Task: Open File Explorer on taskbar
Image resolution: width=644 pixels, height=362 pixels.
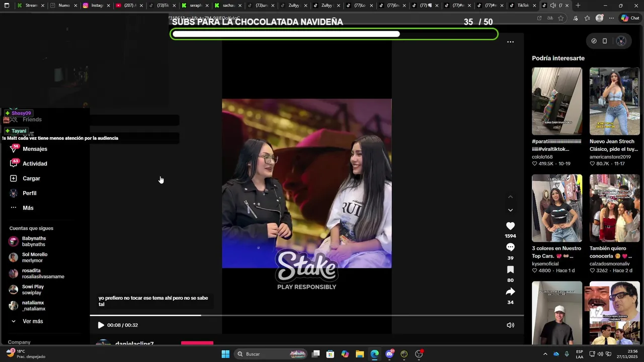Action: coord(360,354)
